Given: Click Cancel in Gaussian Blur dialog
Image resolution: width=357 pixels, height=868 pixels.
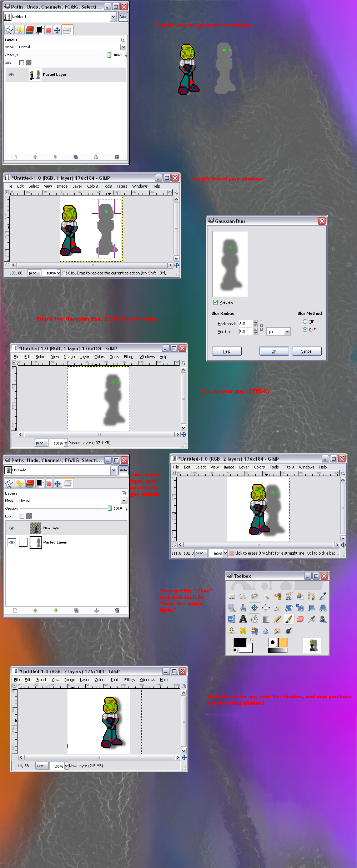Looking at the screenshot, I should [307, 351].
